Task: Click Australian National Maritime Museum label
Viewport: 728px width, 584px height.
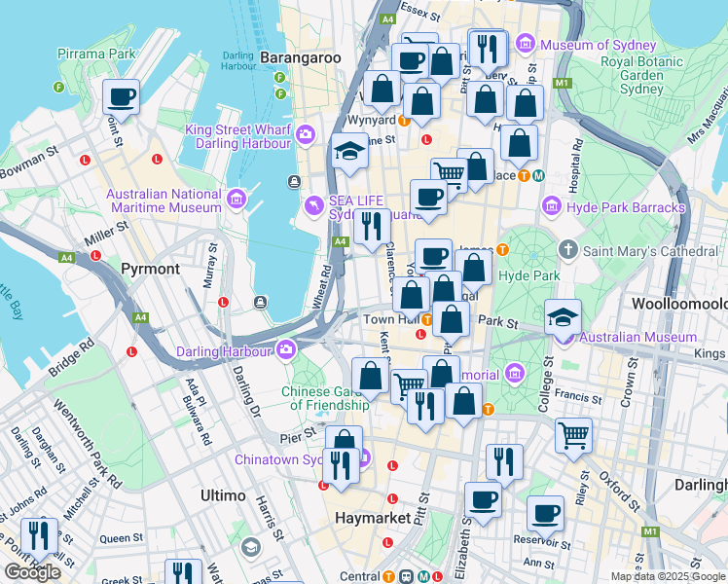Action: coord(164,201)
